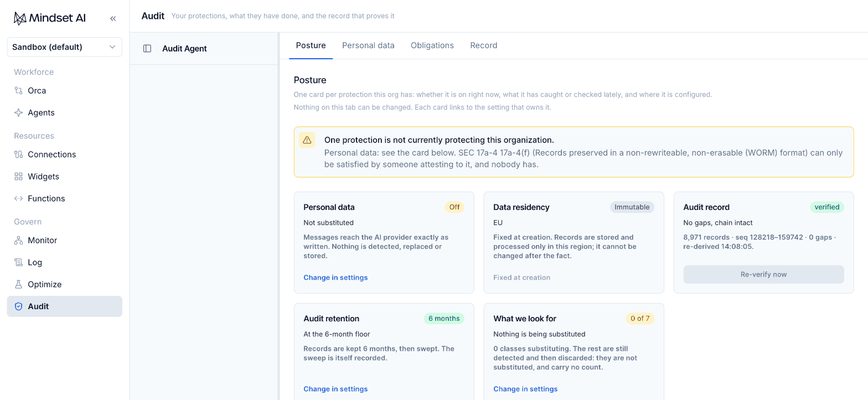Click the Audit page title in the header
Screen dimensions: 868x400
(153, 16)
